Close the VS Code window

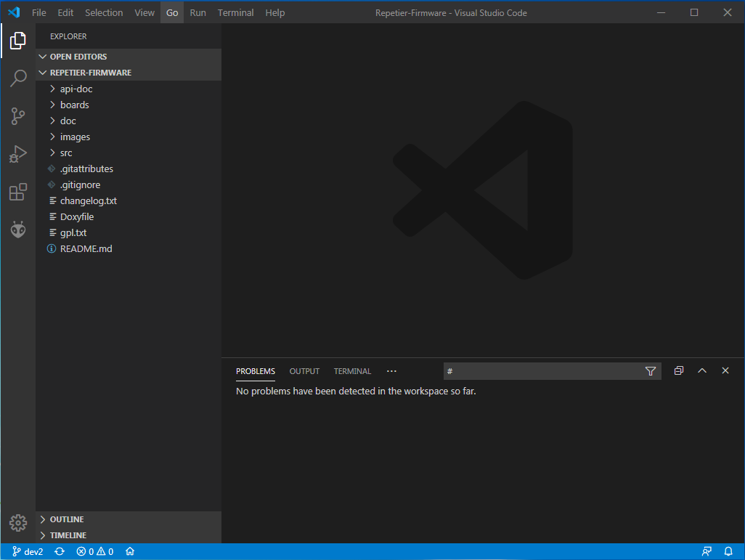(728, 12)
